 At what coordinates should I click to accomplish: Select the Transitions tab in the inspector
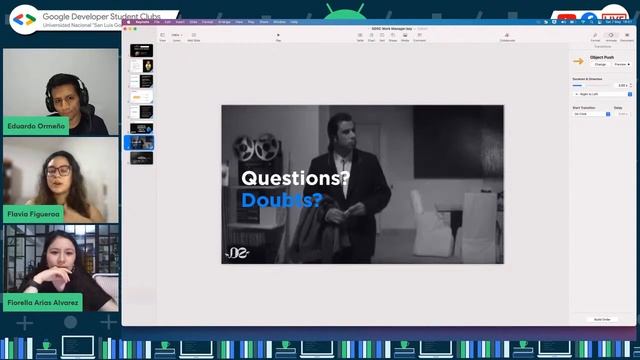602,47
